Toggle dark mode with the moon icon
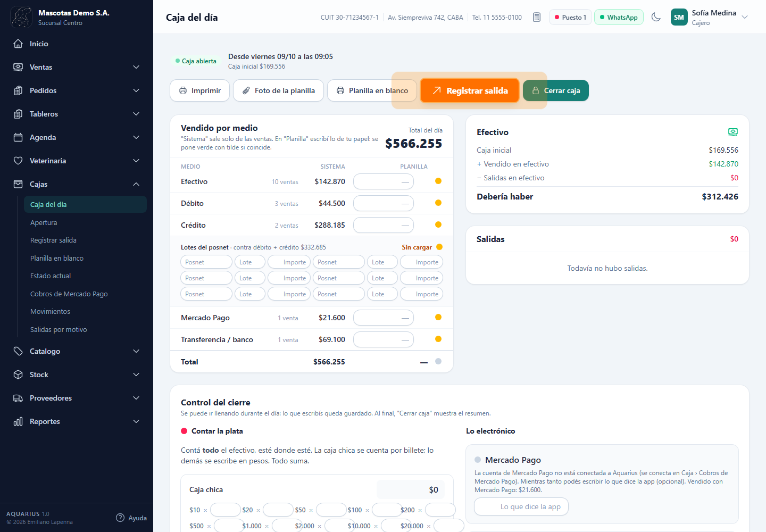Screen dimensions: 766x532 point(656,17)
